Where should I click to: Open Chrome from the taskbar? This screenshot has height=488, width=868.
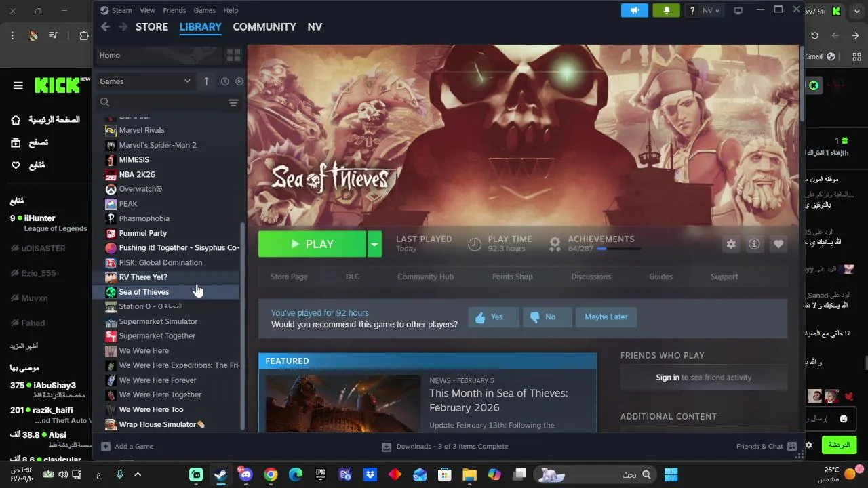coord(271,474)
